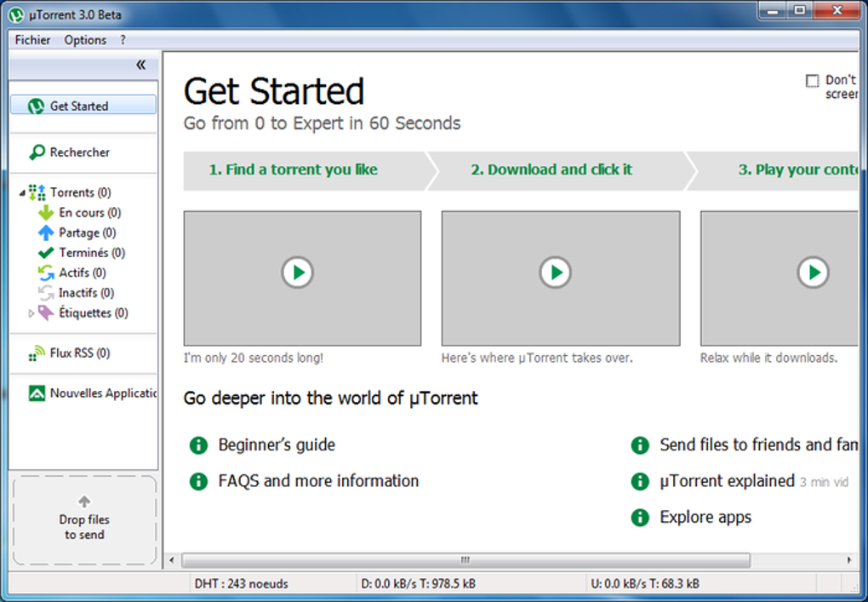Play the "I'm only 20 seconds long" video
The width and height of the screenshot is (868, 602).
tap(297, 272)
